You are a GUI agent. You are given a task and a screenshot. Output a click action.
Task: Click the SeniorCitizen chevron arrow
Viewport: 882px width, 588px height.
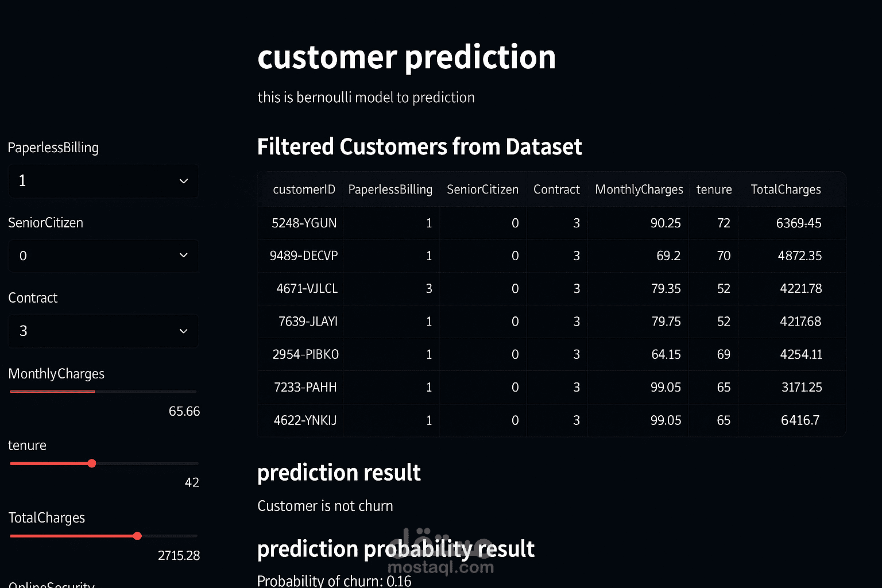[x=184, y=256]
